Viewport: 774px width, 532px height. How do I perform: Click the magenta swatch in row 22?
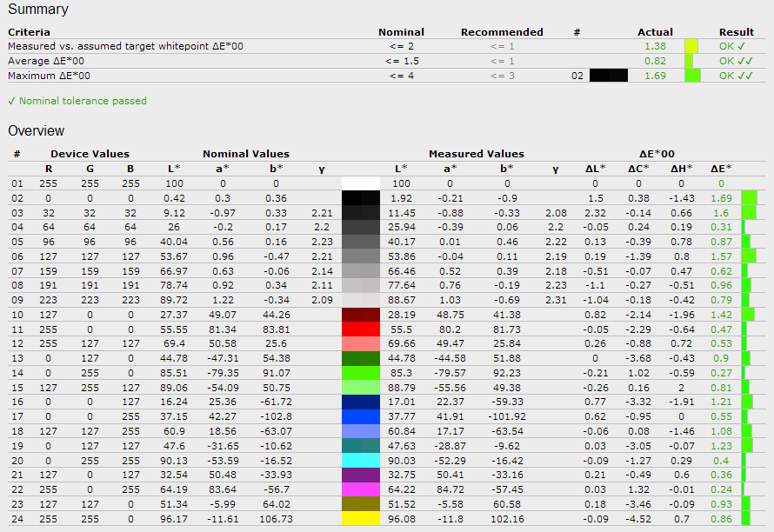click(361, 491)
